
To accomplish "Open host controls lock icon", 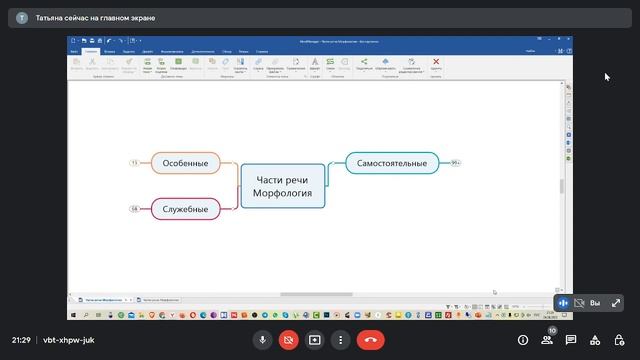I will pos(619,340).
